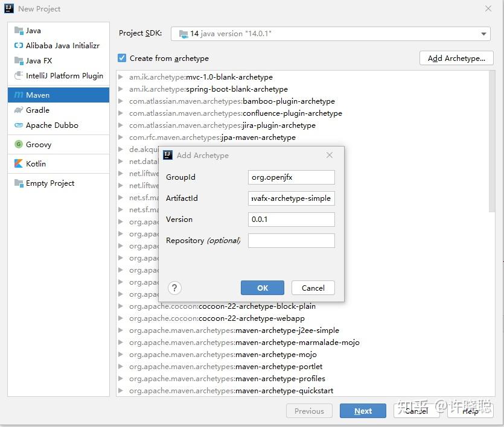
Task: Select Empty Project option
Action: pyautogui.click(x=58, y=183)
